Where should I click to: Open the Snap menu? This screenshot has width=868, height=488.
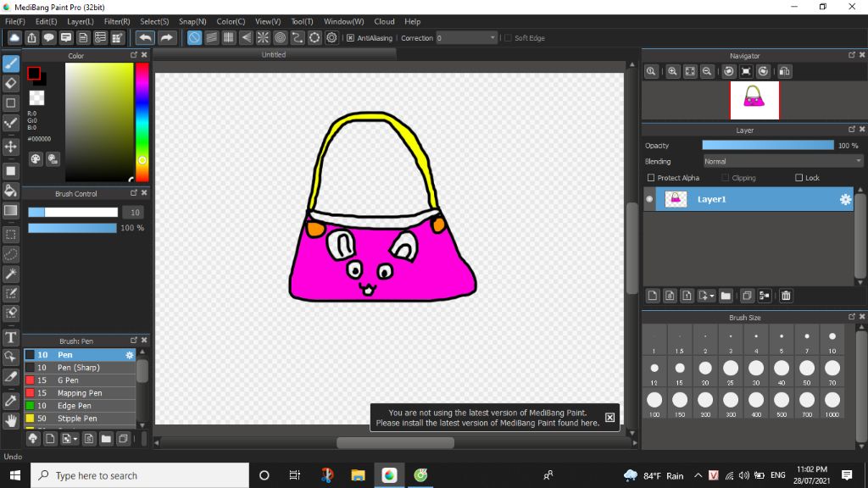(192, 21)
